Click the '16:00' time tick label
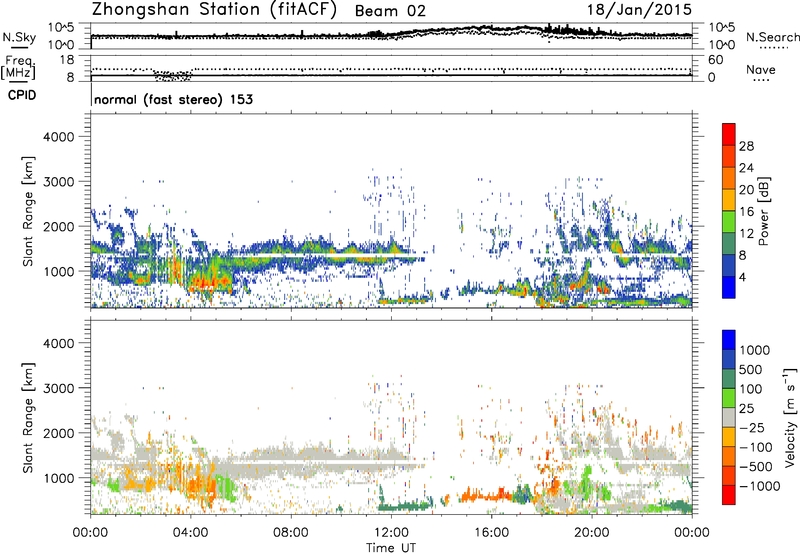Viewport: 800px width, 554px height. pos(491,533)
